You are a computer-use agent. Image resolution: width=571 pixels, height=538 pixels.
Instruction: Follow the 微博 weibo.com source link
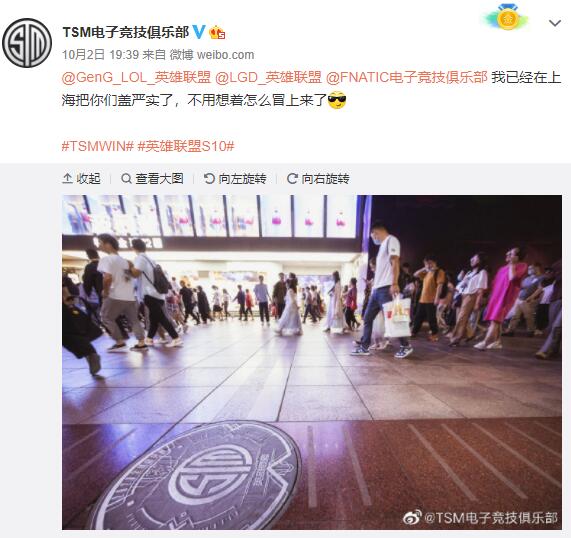click(x=212, y=55)
